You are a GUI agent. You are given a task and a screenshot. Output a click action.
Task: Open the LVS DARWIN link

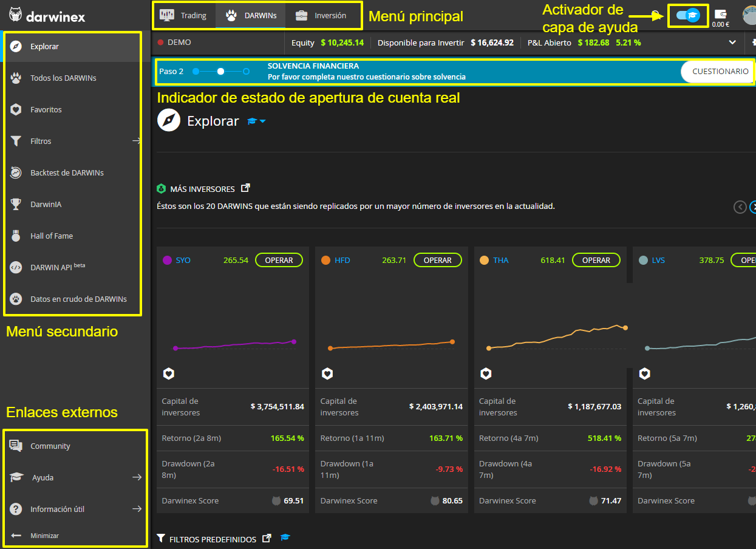[658, 260]
